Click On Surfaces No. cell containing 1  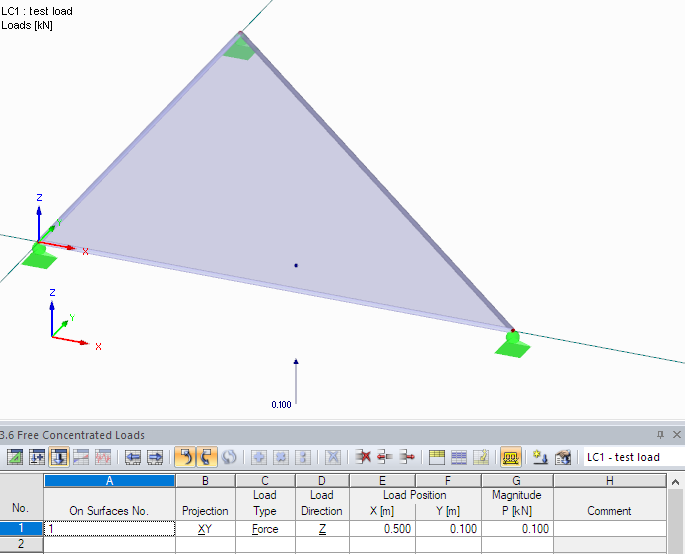110,529
